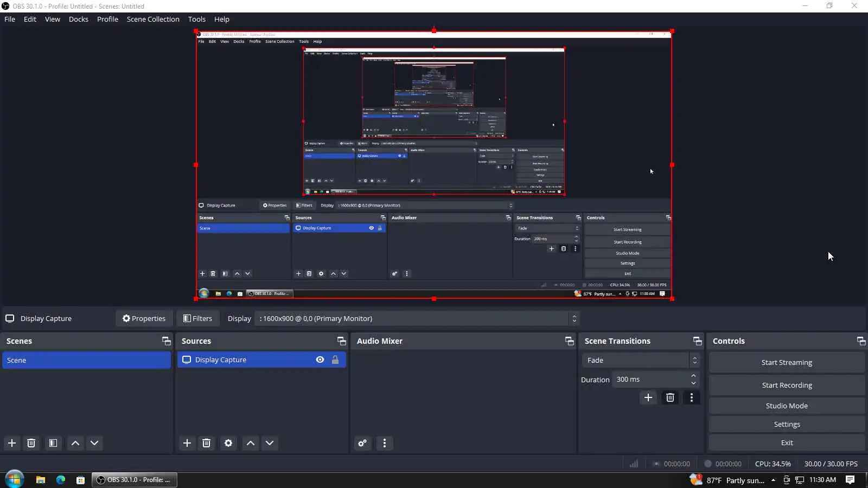Open Advanced Audio Properties gear icon
The image size is (868, 488).
tap(362, 443)
